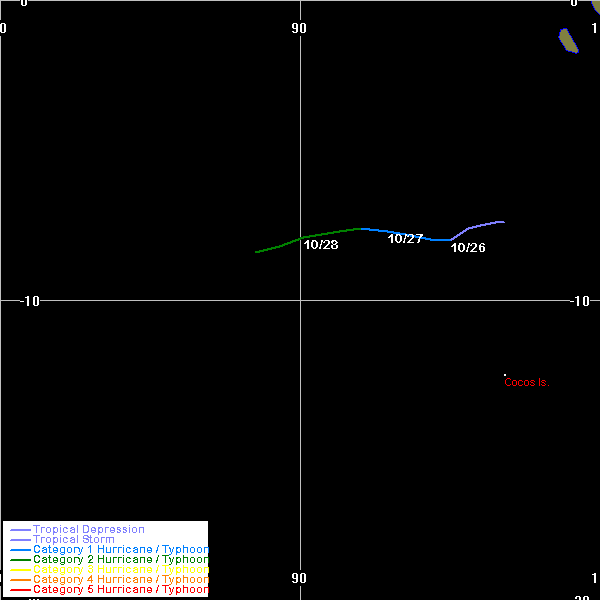Select Tropical Depression in the legend
The image size is (600, 600).
click(88, 529)
